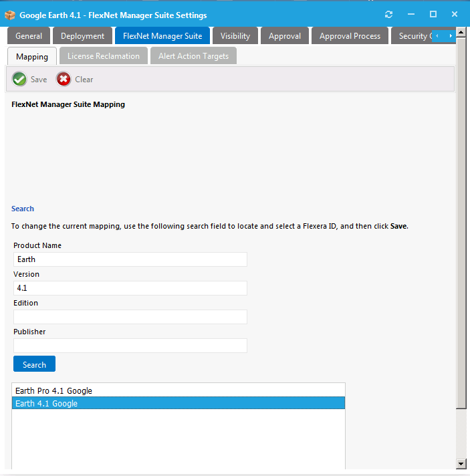Open the General tab

pos(29,36)
